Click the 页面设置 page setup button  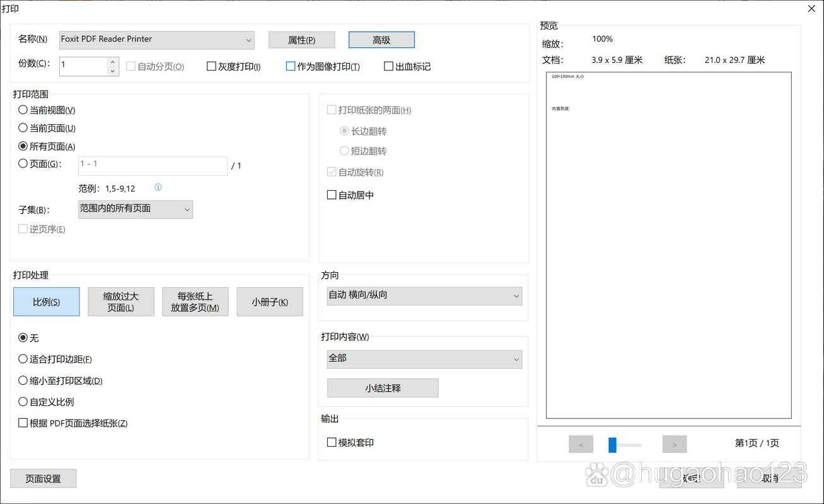[x=43, y=478]
